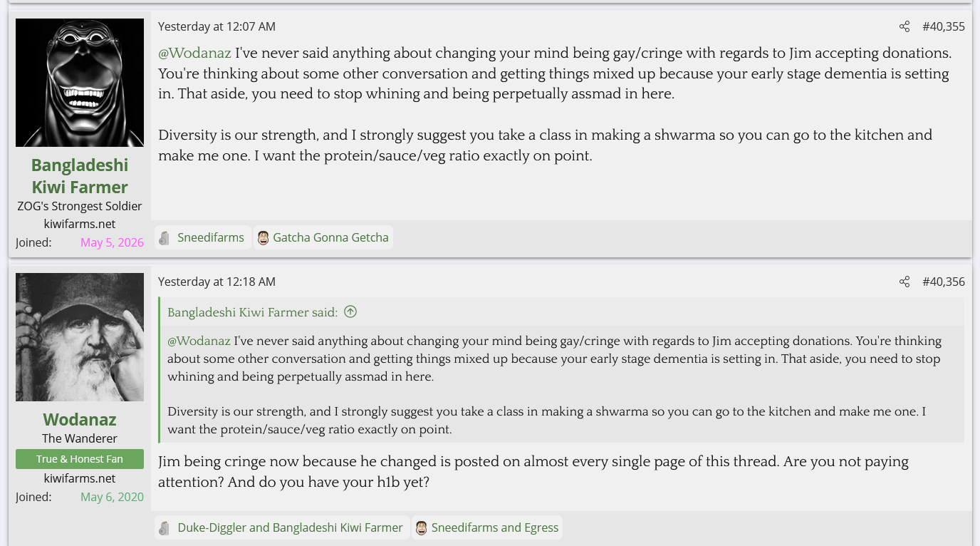Visit Bangladeshi Kiwi Farmer's username profile link
Image resolution: width=980 pixels, height=546 pixels.
[80, 176]
